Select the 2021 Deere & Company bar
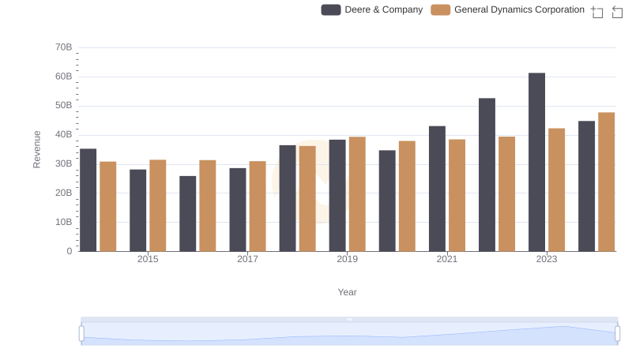This screenshot has width=632, height=364. 437,189
